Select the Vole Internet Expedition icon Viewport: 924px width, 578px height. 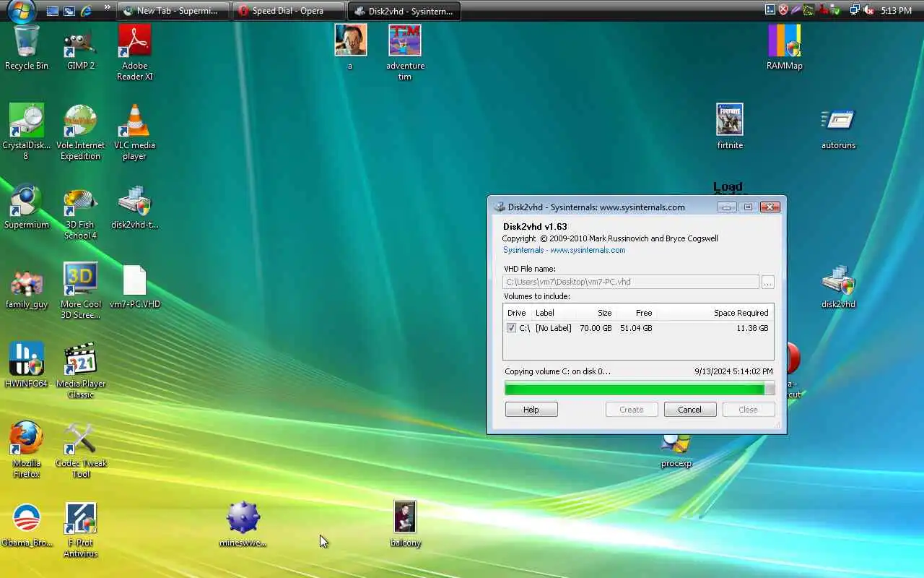(80, 131)
